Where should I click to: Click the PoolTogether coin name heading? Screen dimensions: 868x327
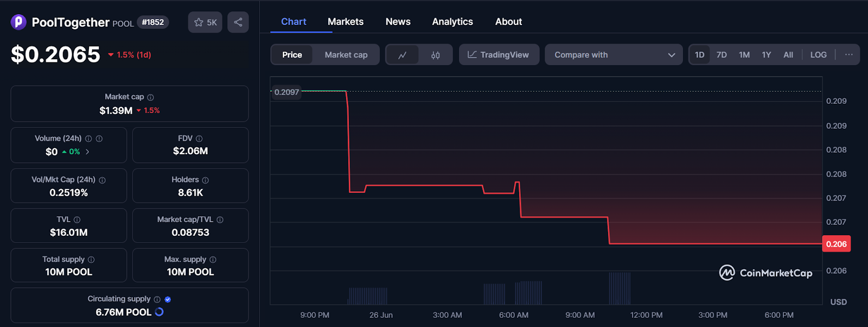71,22
